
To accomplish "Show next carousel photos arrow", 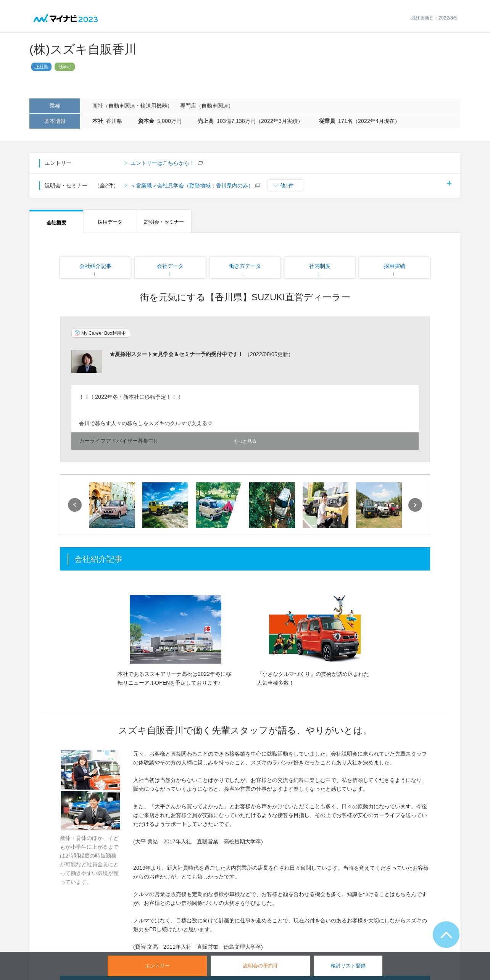I will (415, 505).
